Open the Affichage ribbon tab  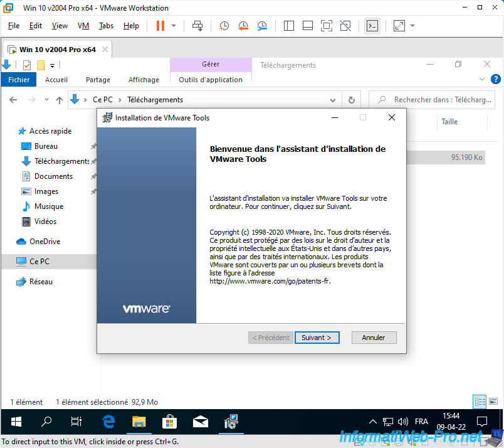pos(144,80)
